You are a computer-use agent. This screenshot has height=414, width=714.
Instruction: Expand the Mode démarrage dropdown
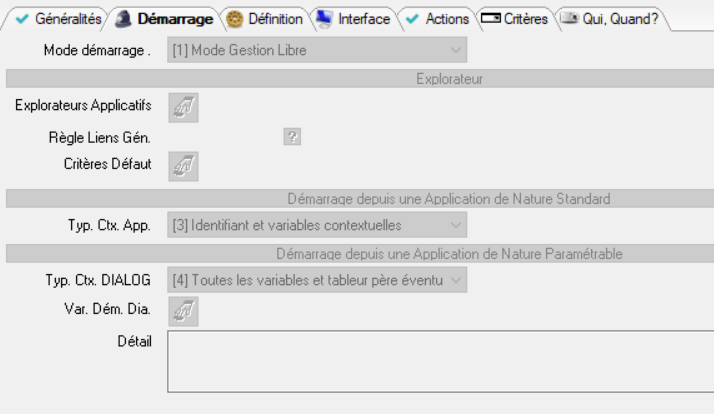(x=456, y=50)
